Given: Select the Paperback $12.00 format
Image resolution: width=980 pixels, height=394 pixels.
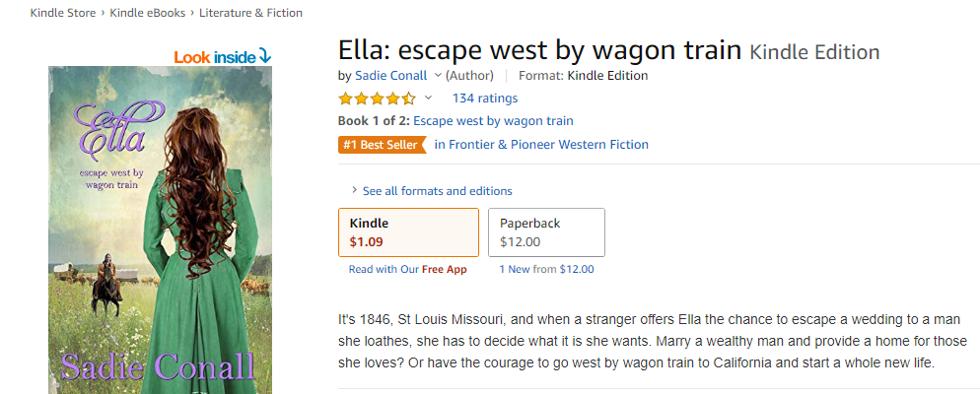Looking at the screenshot, I should tap(546, 231).
